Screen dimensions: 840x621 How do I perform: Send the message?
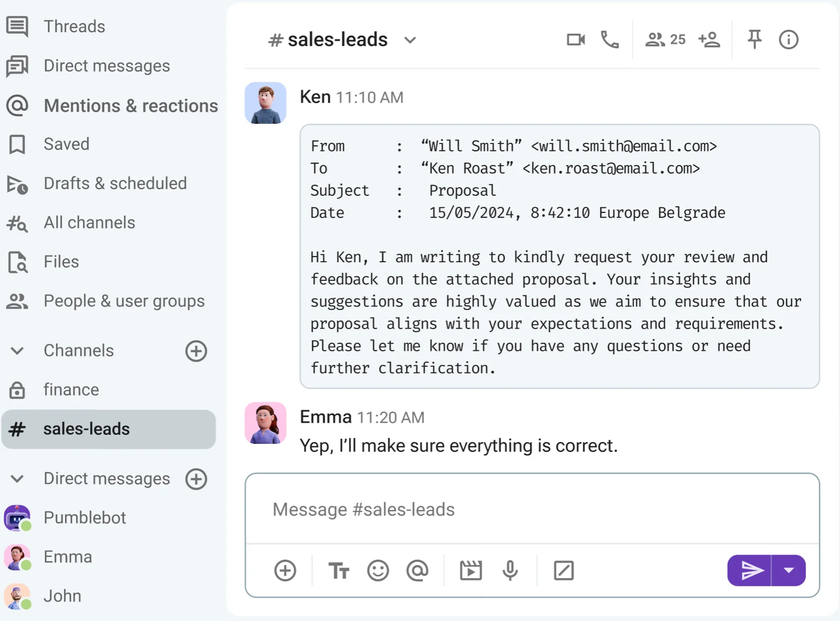[x=750, y=570]
